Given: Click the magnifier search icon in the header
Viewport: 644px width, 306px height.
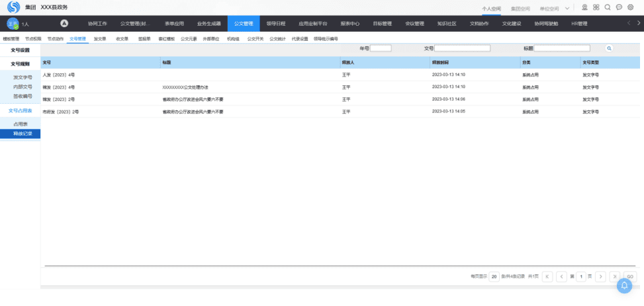Looking at the screenshot, I should pos(608,7).
